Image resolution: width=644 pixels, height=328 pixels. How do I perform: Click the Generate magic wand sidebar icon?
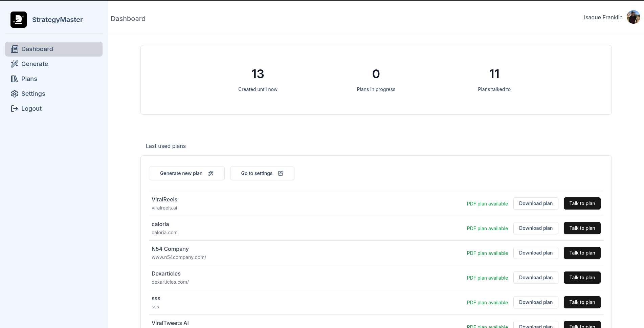click(15, 64)
